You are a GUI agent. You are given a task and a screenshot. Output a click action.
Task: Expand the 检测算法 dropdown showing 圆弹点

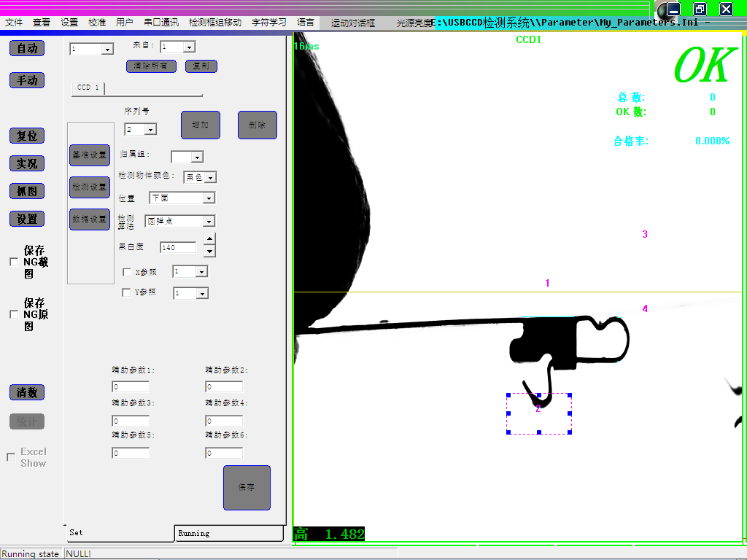[x=209, y=221]
